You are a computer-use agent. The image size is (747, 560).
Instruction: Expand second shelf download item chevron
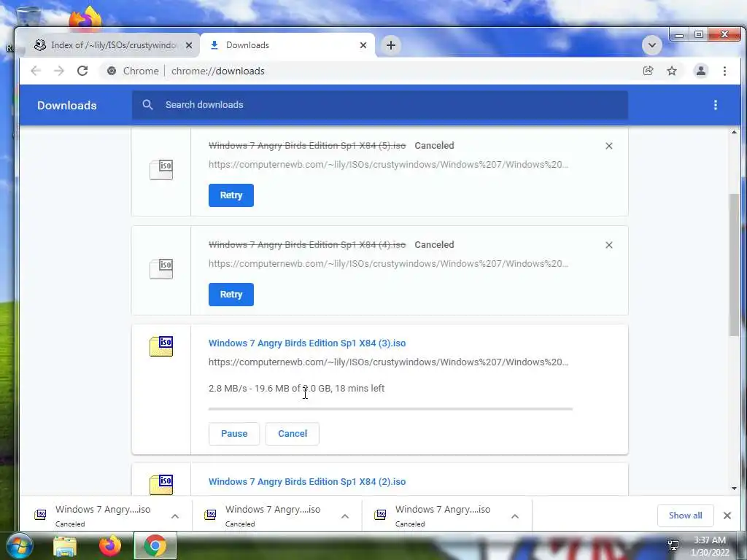pos(345,516)
